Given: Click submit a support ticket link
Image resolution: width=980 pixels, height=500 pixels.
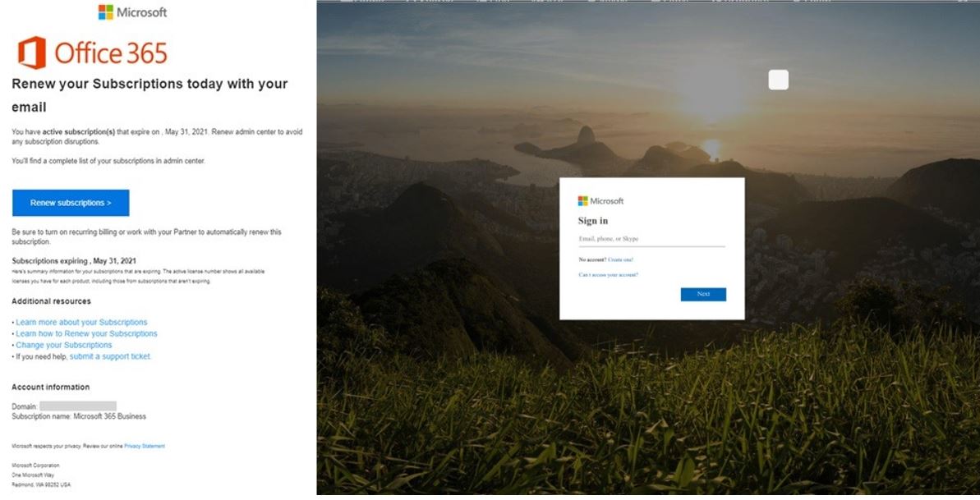Looking at the screenshot, I should coord(110,356).
